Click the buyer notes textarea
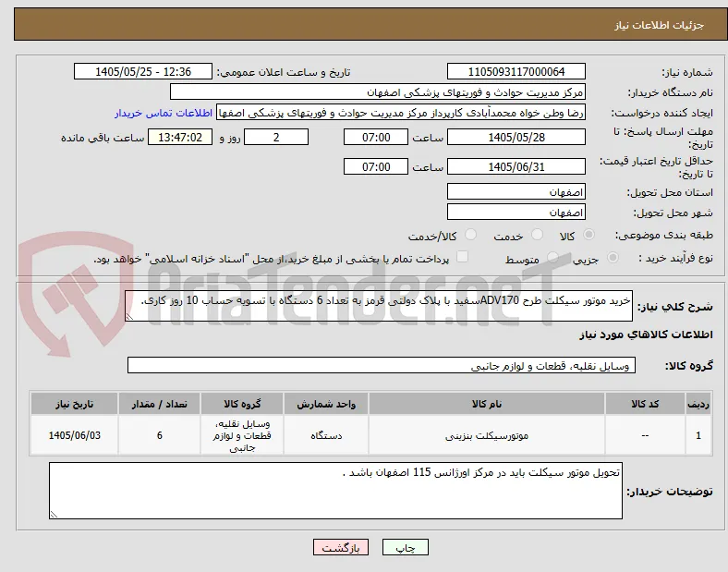728x572 pixels. 335,491
